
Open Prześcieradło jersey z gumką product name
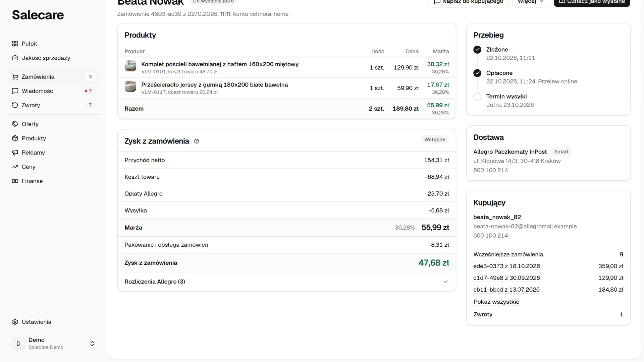click(214, 85)
